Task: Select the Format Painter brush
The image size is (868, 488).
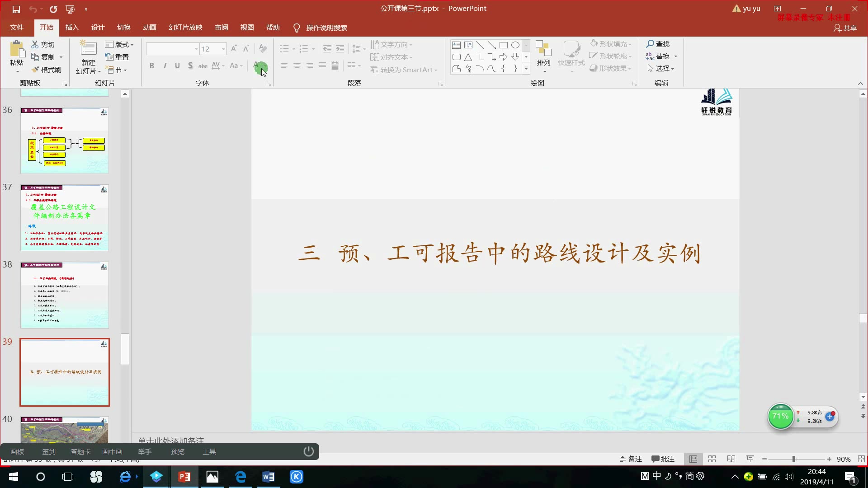Action: pyautogui.click(x=47, y=70)
